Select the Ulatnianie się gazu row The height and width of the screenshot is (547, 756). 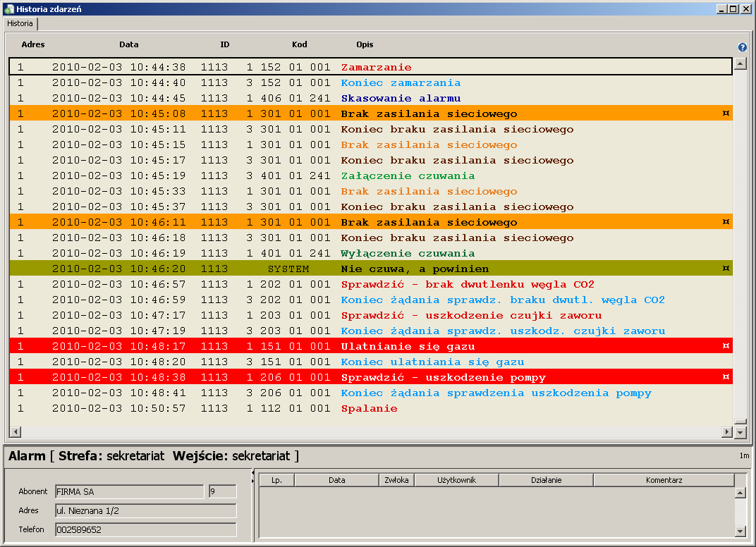click(x=371, y=346)
